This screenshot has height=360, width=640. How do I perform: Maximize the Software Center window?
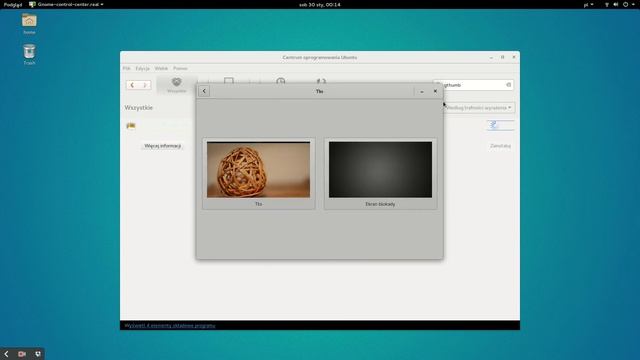[x=502, y=57]
